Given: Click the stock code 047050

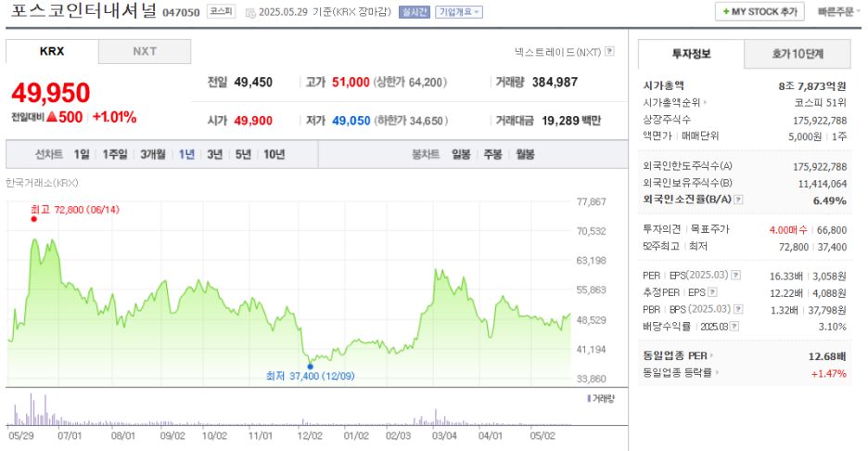Looking at the screenshot, I should click(x=181, y=12).
